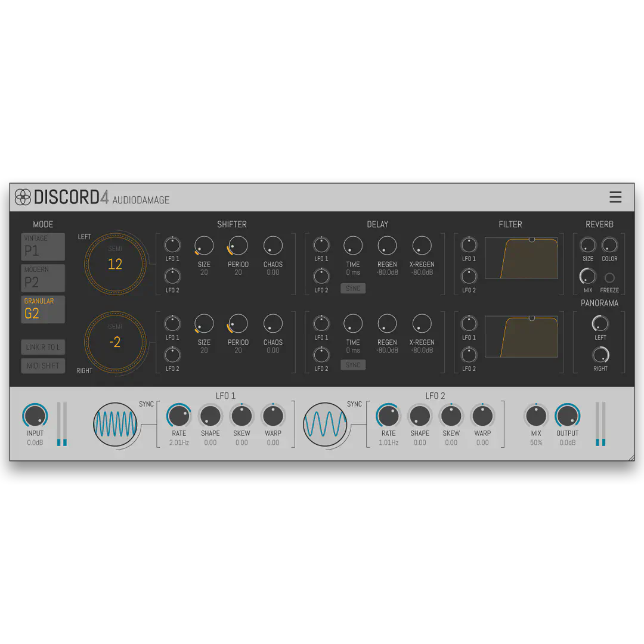644x644 pixels.
Task: Click the left channel filter graph
Action: coord(521,258)
